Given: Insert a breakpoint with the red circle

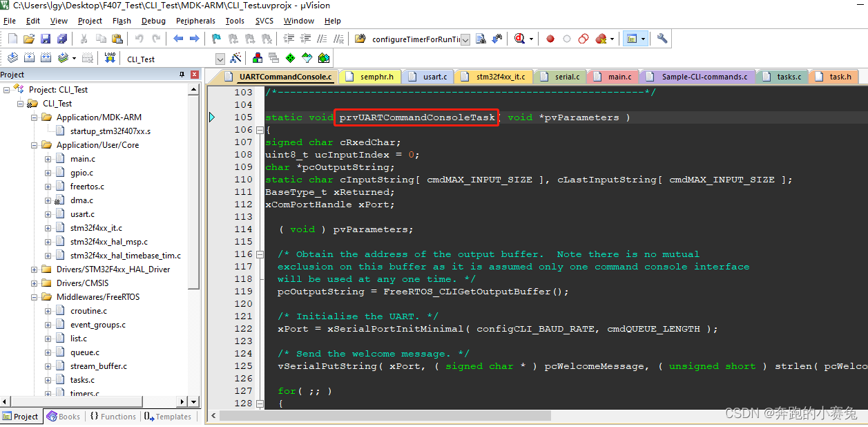Looking at the screenshot, I should coord(550,39).
